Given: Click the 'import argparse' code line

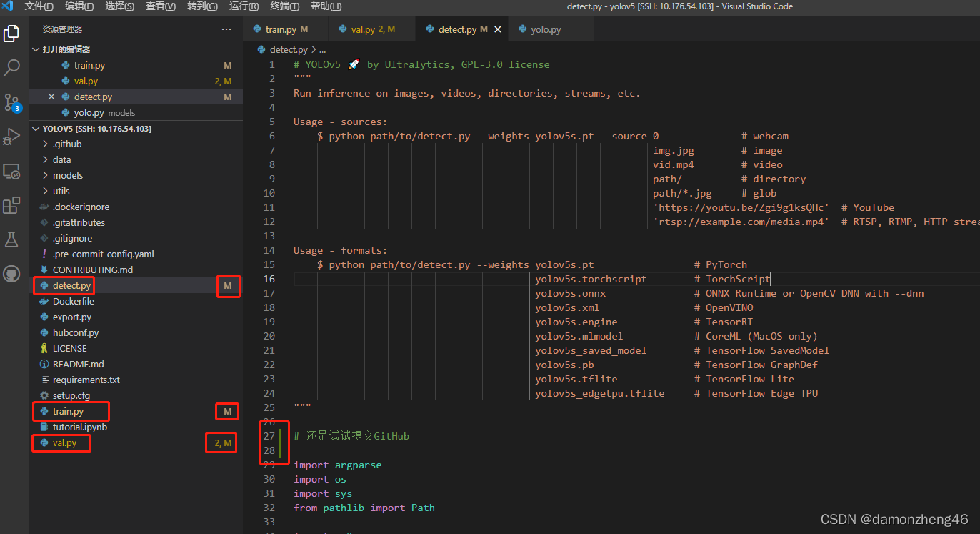Looking at the screenshot, I should 337,465.
